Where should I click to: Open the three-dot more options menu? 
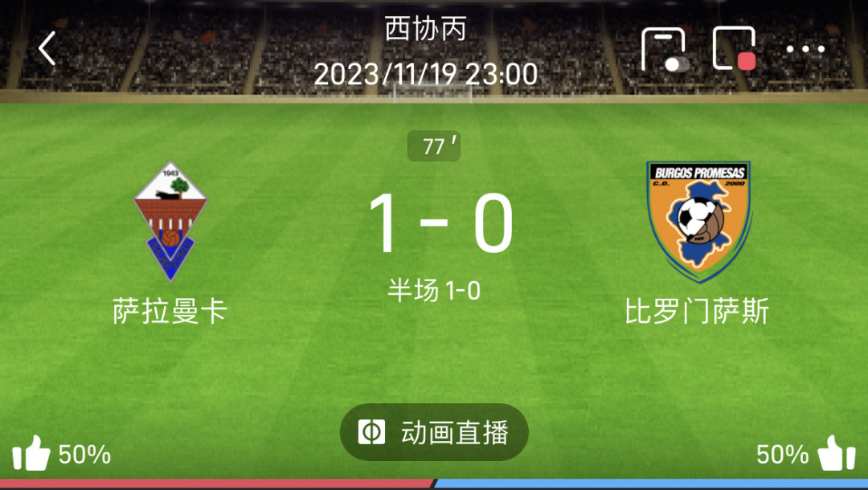click(805, 49)
